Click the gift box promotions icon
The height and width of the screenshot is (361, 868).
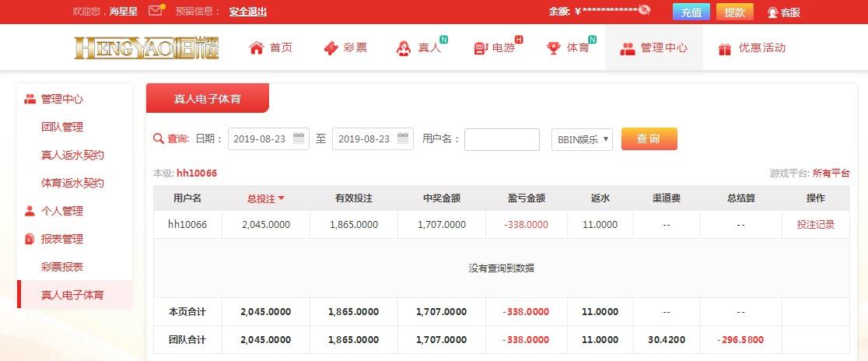click(x=725, y=49)
